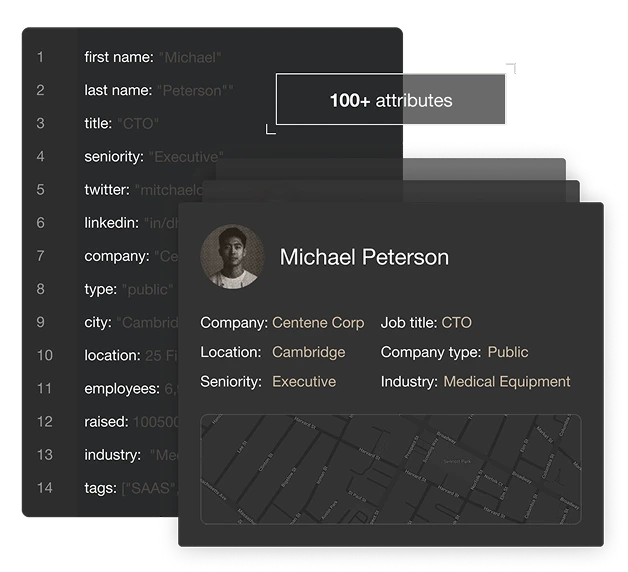The image size is (628, 572).
Task: Click the street map preview
Action: (390, 468)
